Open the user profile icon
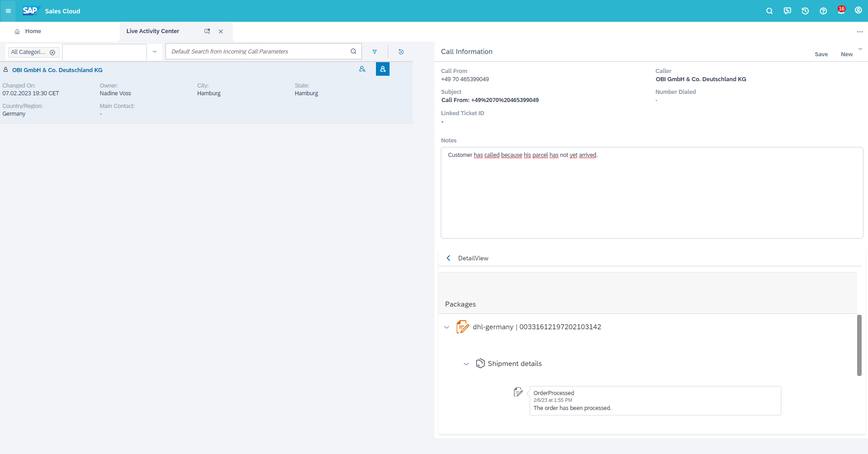Screen dimensions: 868x454 (x=858, y=10)
